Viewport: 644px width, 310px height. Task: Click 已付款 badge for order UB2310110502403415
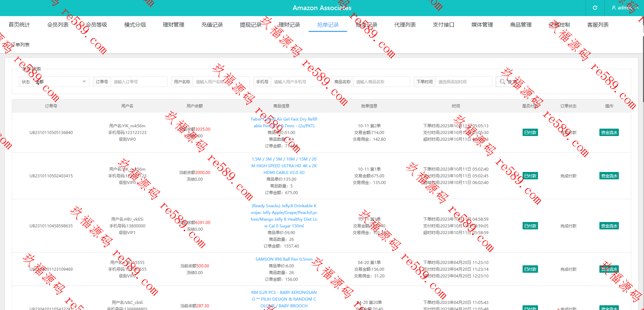530,176
